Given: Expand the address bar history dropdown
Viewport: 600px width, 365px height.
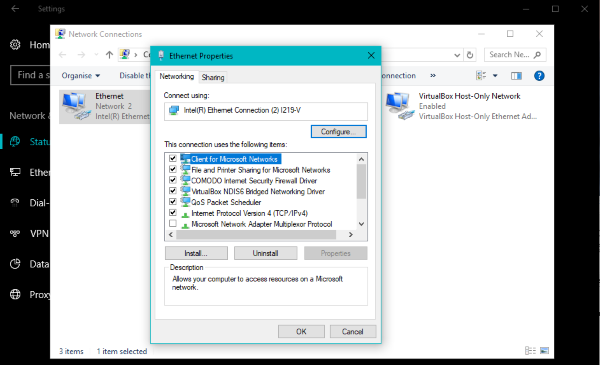Looking at the screenshot, I should (457, 55).
